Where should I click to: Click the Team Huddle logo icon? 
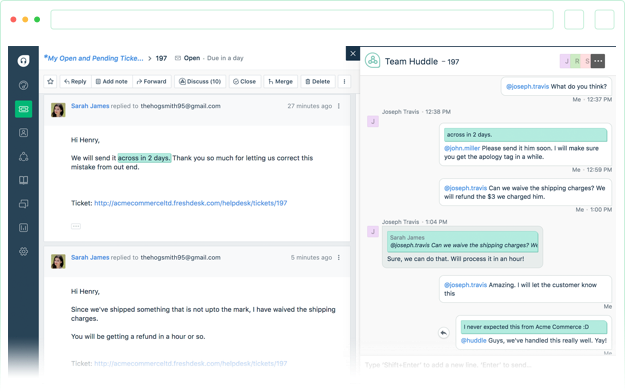coord(373,61)
